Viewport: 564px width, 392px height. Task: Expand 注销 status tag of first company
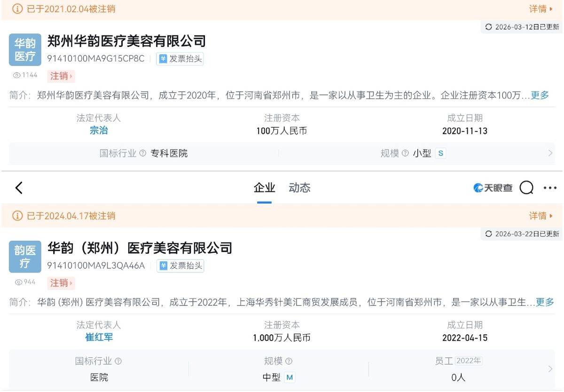pyautogui.click(x=61, y=76)
